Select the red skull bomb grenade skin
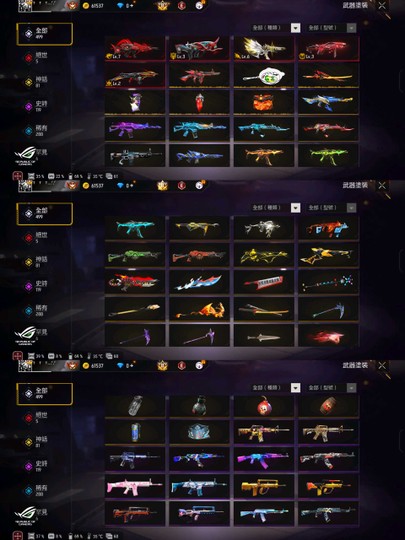Image resolution: width=405 pixels, height=540 pixels. tap(264, 406)
